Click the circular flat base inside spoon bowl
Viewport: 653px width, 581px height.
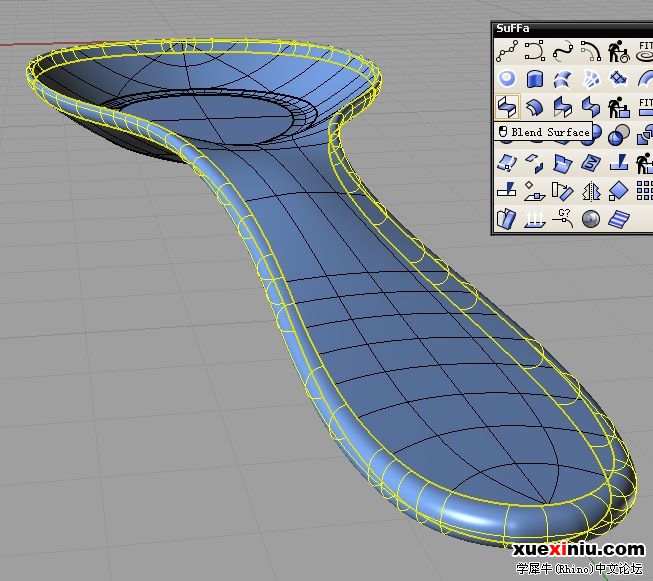(208, 117)
